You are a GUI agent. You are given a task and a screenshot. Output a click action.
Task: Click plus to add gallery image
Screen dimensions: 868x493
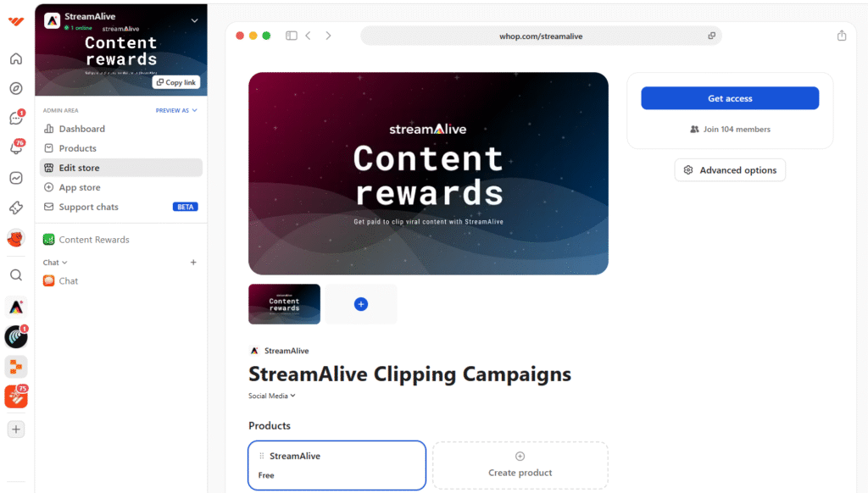361,304
